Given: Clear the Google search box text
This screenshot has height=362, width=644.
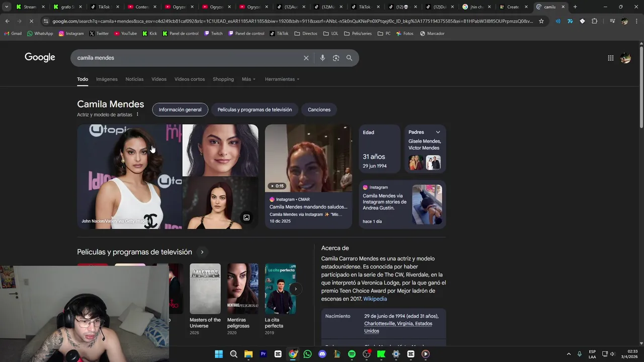Looking at the screenshot, I should tap(306, 58).
